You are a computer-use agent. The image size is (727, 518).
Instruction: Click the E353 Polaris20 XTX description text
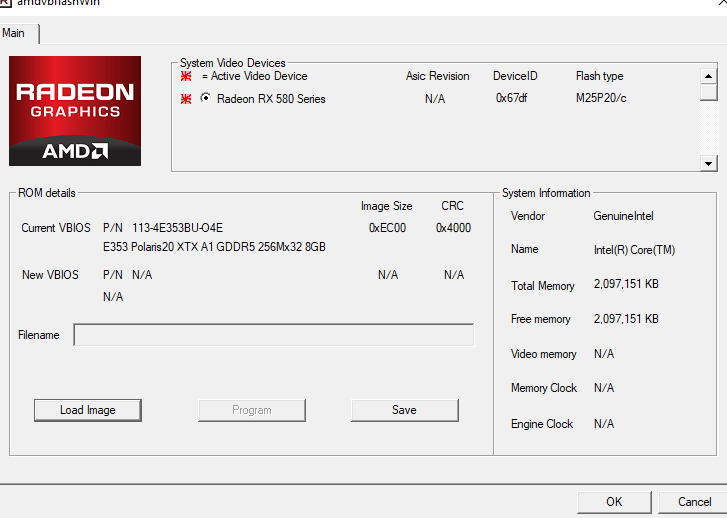[214, 247]
